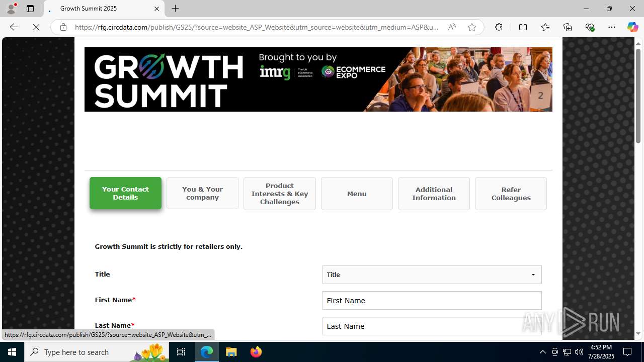Open Settings and more menu

pos(612,27)
